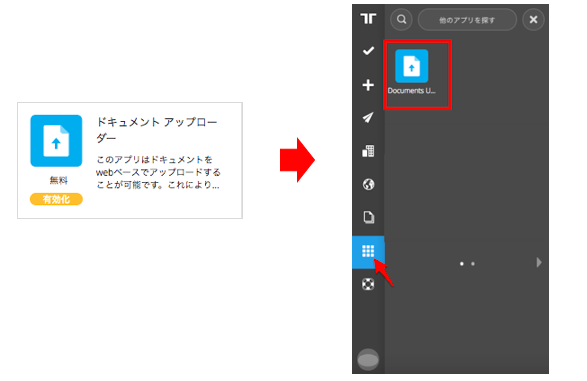Open the ドキュメント アップローダー title link

(156, 130)
